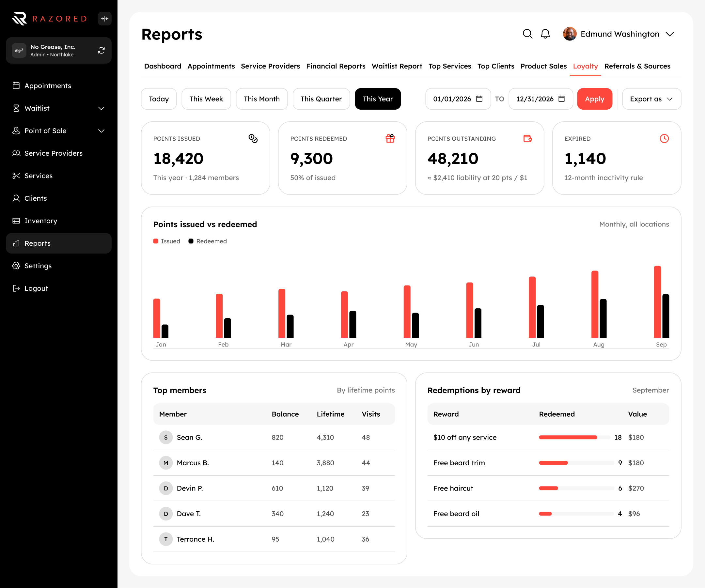Open the Product Sales tab
This screenshot has width=705, height=588.
tap(543, 66)
